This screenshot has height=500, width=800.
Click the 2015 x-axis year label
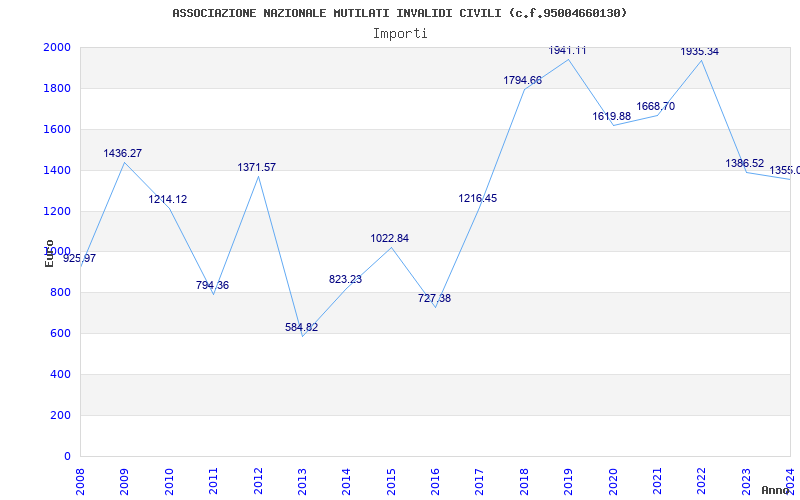tap(391, 482)
